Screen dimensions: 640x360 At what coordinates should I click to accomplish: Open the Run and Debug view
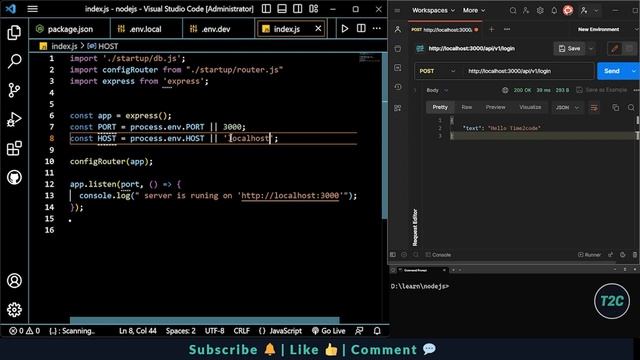[x=14, y=119]
